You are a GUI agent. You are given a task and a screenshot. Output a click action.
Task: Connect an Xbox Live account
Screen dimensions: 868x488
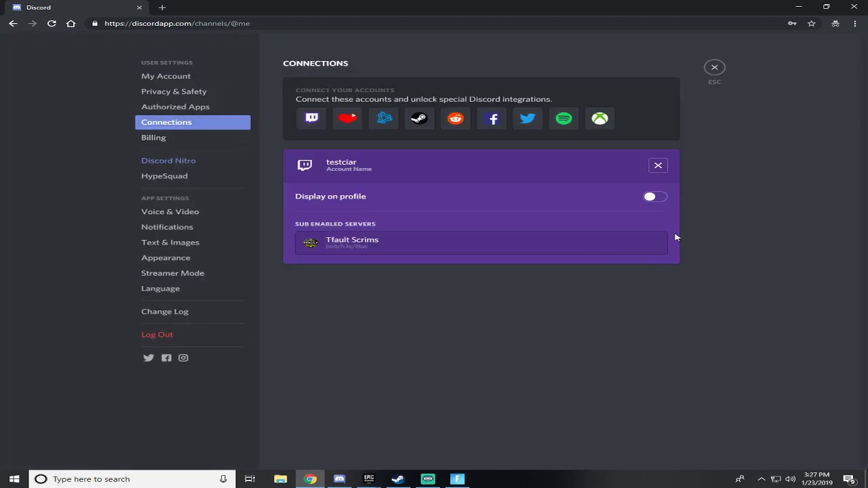[x=600, y=118]
